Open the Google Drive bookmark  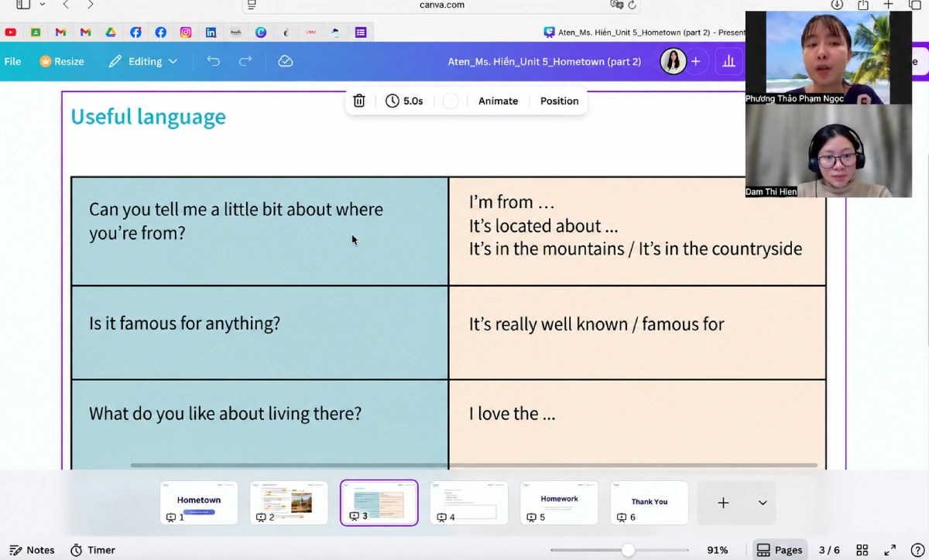pos(111,32)
